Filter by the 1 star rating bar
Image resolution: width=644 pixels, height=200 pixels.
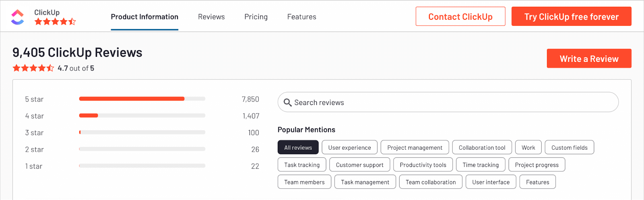[x=142, y=166]
